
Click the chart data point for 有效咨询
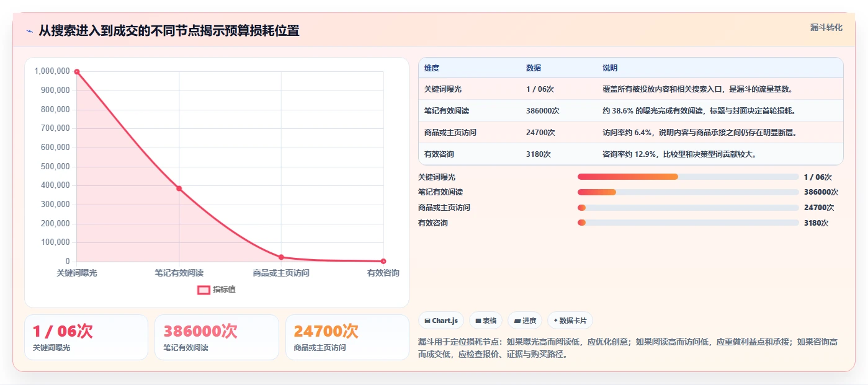[383, 261]
